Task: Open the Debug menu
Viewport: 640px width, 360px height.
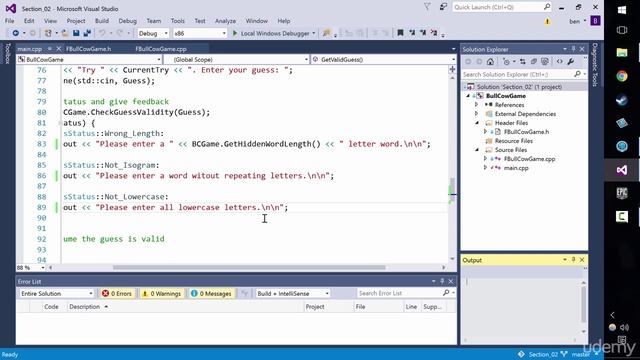Action: [127, 21]
